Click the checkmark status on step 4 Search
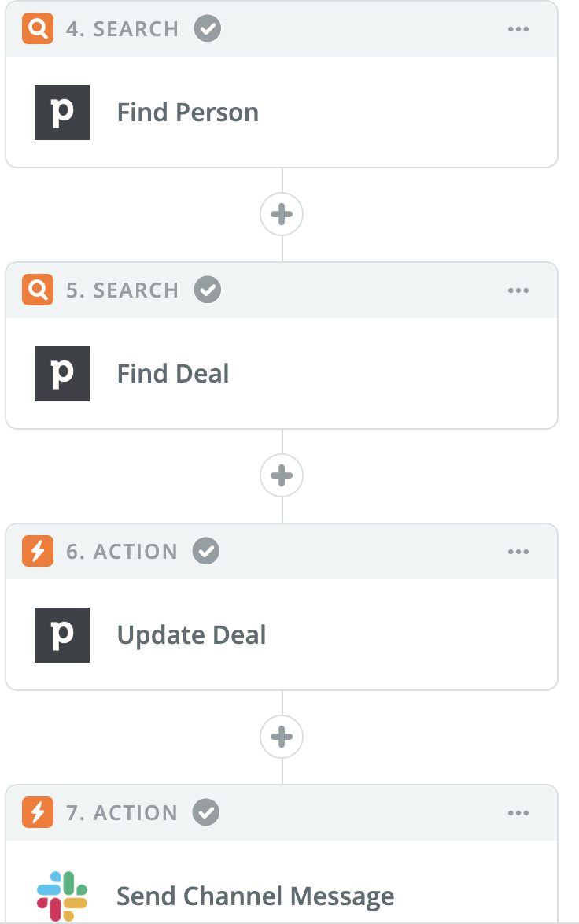The image size is (579, 924). [208, 28]
